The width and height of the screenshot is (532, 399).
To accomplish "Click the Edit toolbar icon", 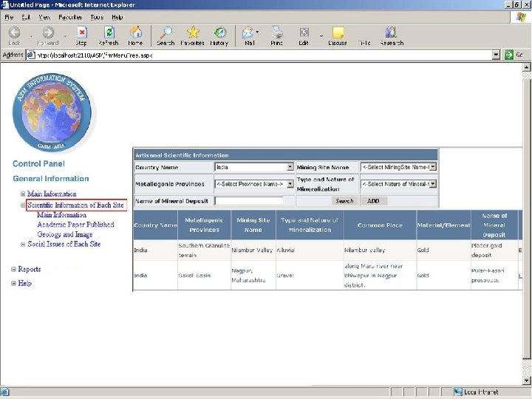I will pos(304,33).
